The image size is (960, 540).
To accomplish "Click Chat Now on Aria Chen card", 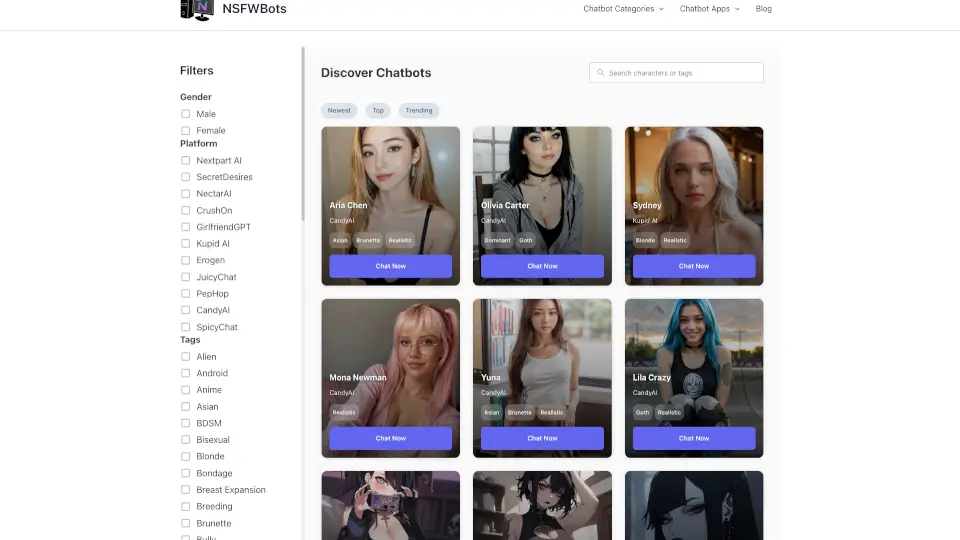I will [391, 266].
